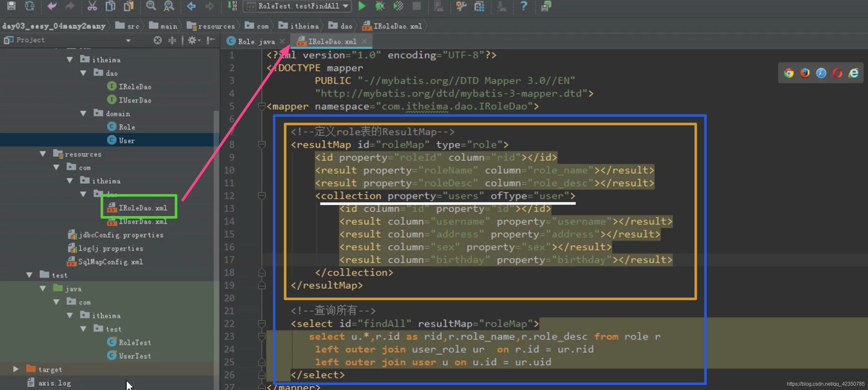Viewport: 868px width, 390px height.
Task: Click the Make Project build icon
Action: (232, 6)
